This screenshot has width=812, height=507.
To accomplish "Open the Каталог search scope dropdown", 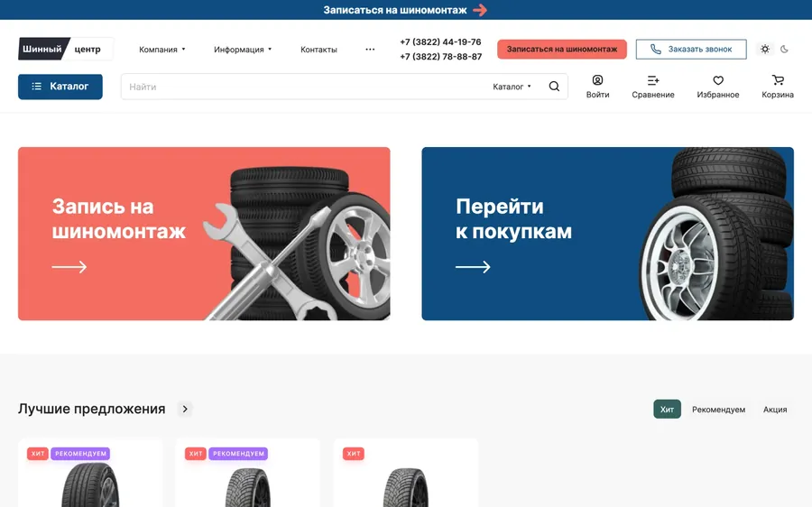I will pyautogui.click(x=512, y=87).
